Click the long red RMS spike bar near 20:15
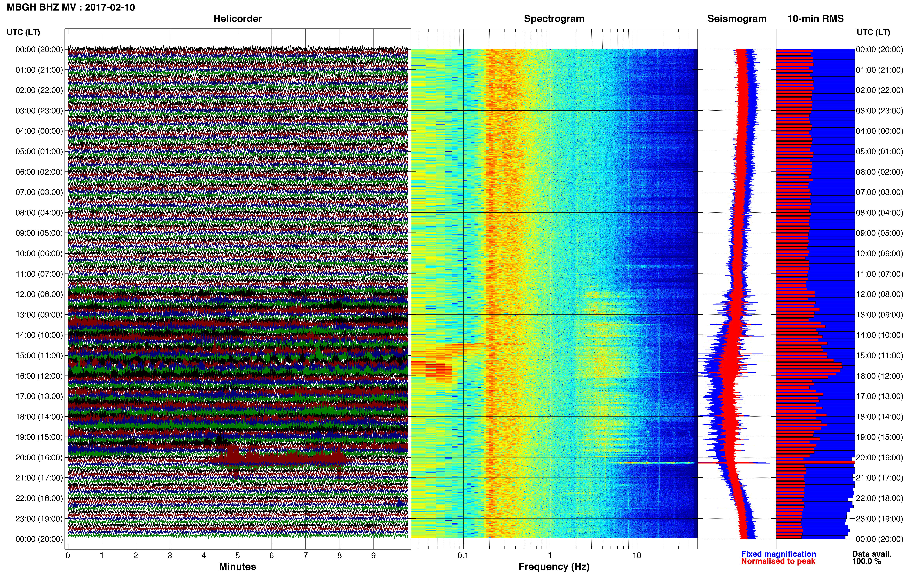This screenshot has width=924, height=578. pyautogui.click(x=815, y=463)
